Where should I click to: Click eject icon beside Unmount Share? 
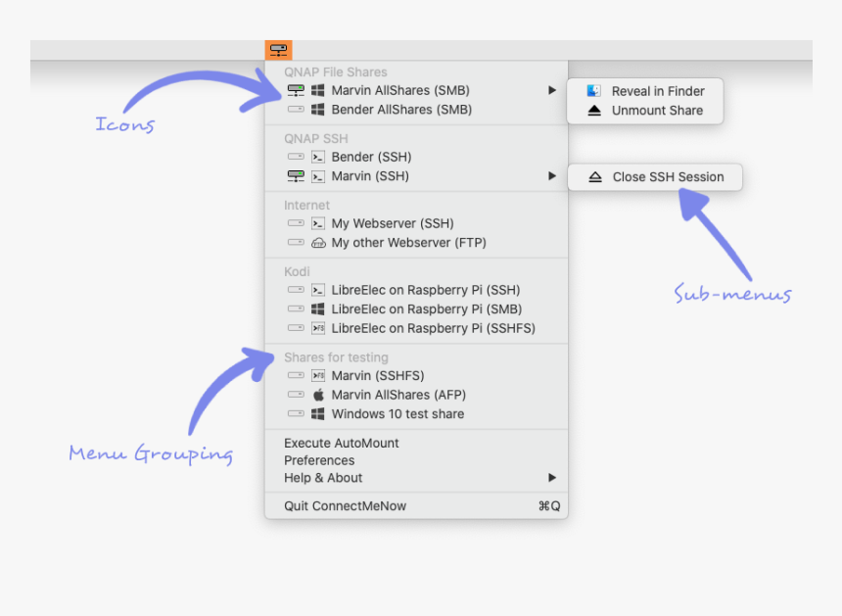594,111
